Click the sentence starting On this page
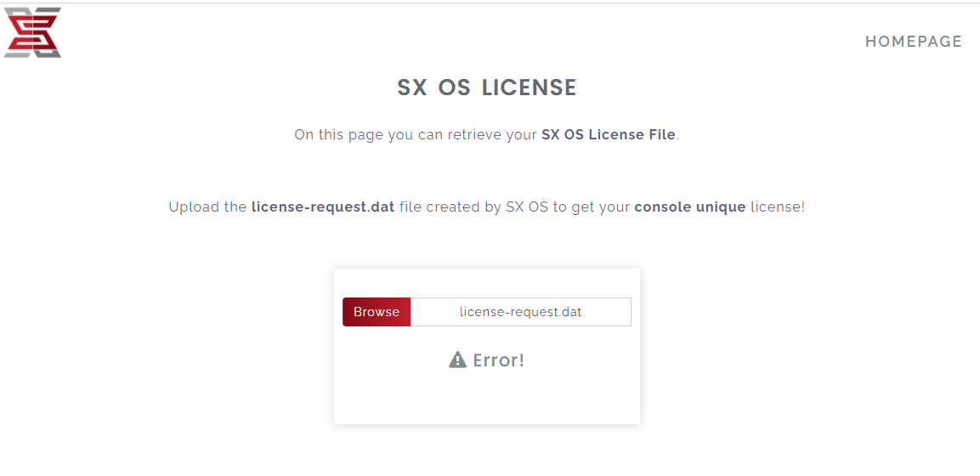980x476 pixels. click(487, 135)
